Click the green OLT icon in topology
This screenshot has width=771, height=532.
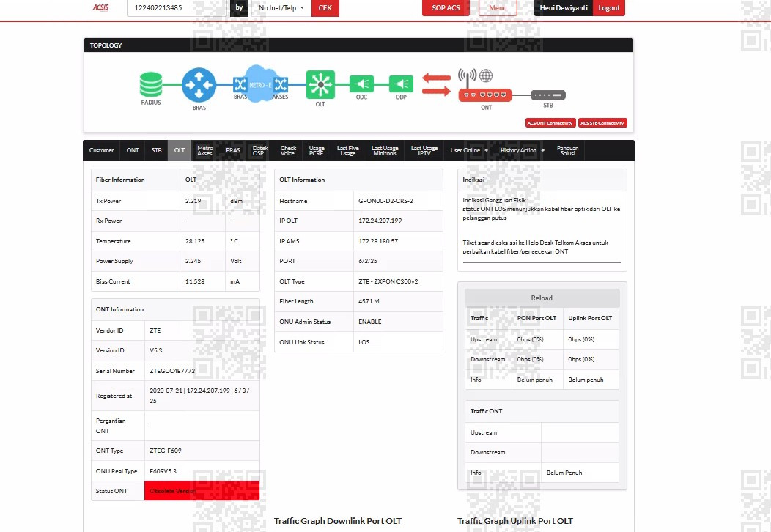320,84
